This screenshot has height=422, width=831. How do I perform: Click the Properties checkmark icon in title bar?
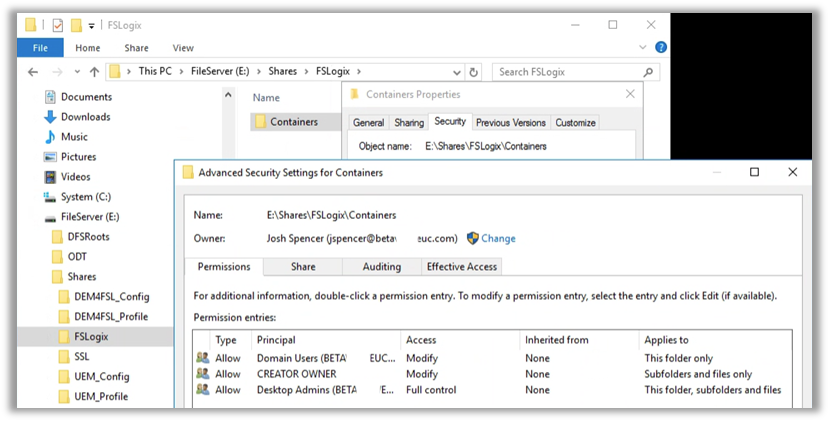pyautogui.click(x=56, y=25)
